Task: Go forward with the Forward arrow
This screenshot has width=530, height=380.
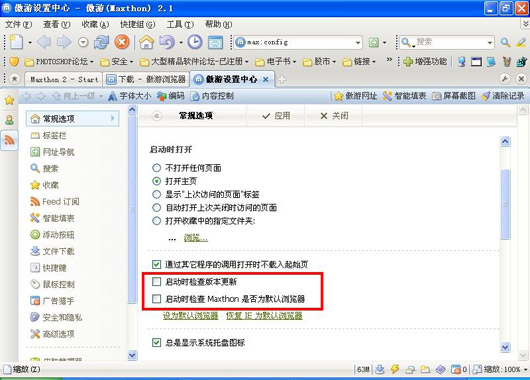Action: [64, 42]
